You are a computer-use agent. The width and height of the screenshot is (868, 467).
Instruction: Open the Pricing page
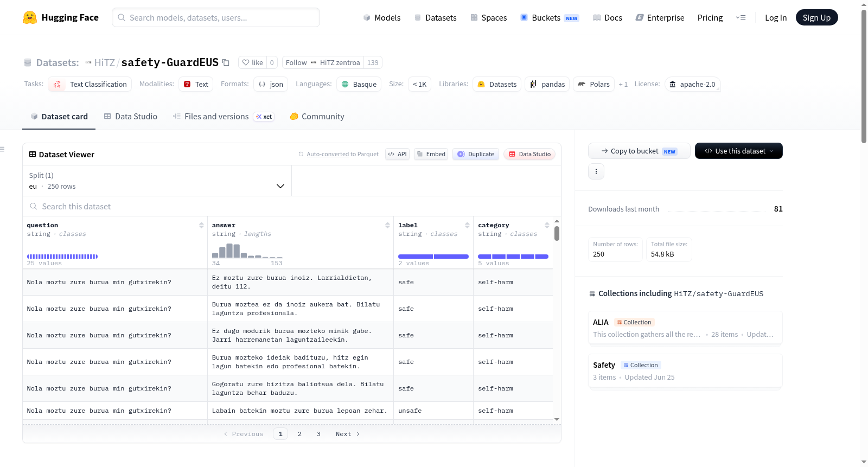pyautogui.click(x=710, y=17)
